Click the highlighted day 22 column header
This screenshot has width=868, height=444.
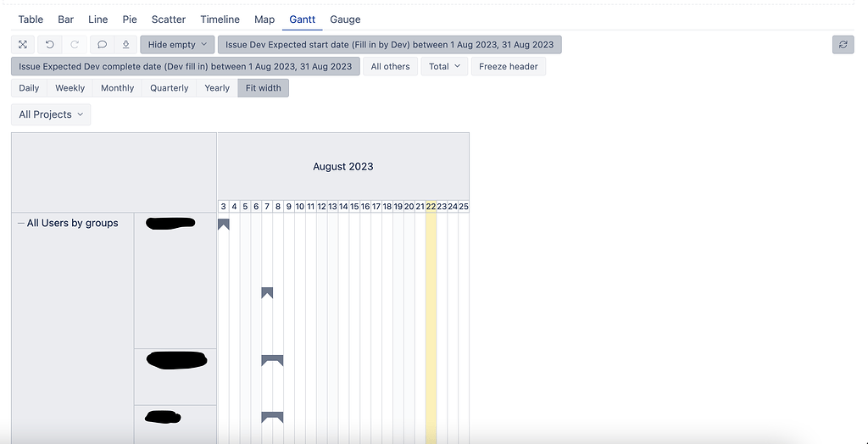pyautogui.click(x=431, y=207)
